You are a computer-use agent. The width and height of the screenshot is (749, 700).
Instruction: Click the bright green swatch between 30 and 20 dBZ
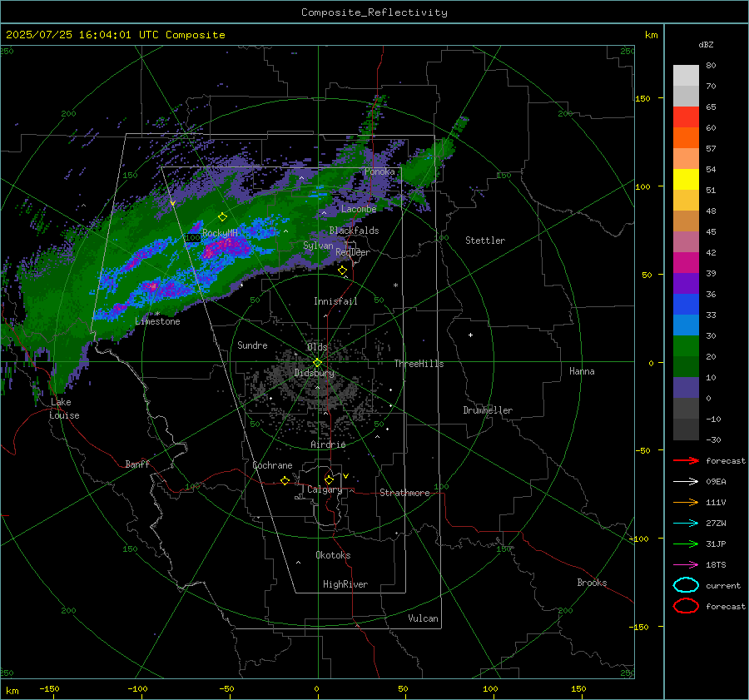686,345
